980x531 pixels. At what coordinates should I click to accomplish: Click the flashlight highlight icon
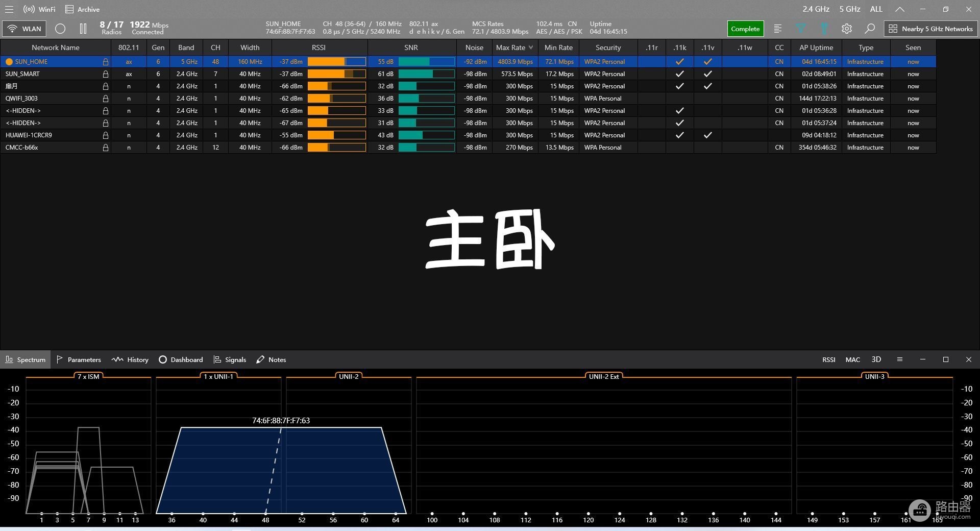824,29
